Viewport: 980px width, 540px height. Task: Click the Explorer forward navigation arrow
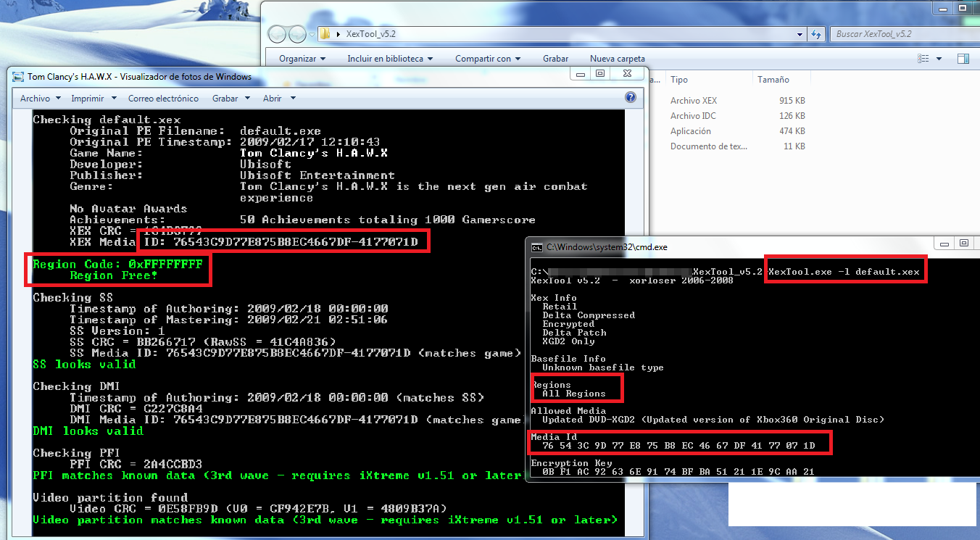click(x=297, y=34)
